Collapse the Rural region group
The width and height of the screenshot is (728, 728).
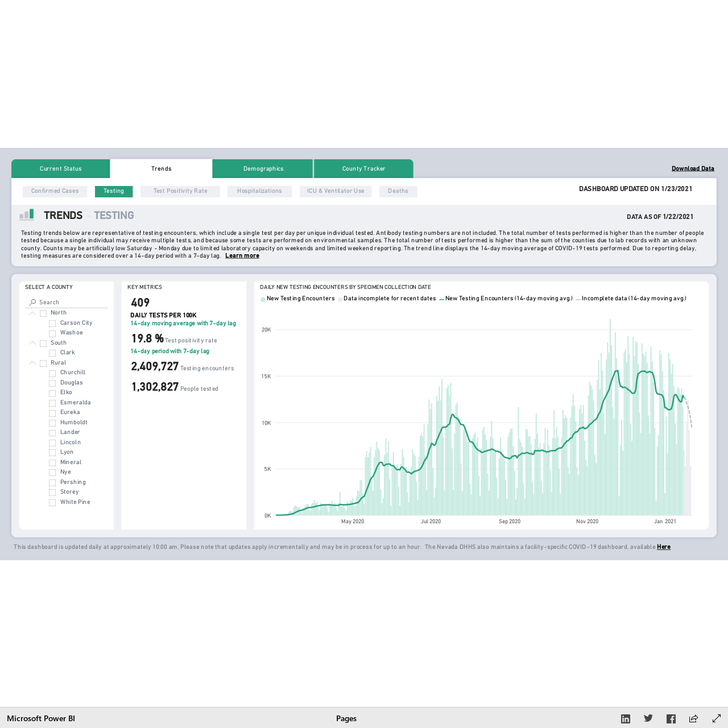tap(32, 363)
